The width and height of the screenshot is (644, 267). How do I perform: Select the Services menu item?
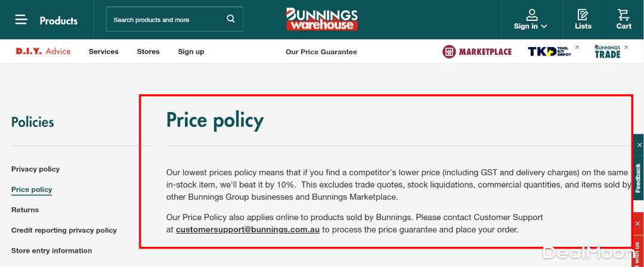tap(104, 52)
